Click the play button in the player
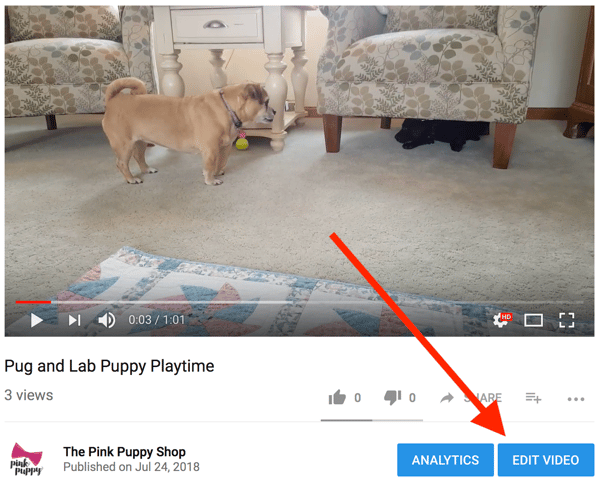Image resolution: width=600 pixels, height=494 pixels. point(37,320)
